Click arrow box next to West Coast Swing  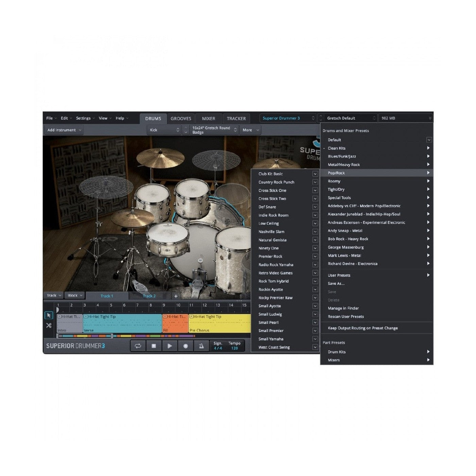click(315, 347)
